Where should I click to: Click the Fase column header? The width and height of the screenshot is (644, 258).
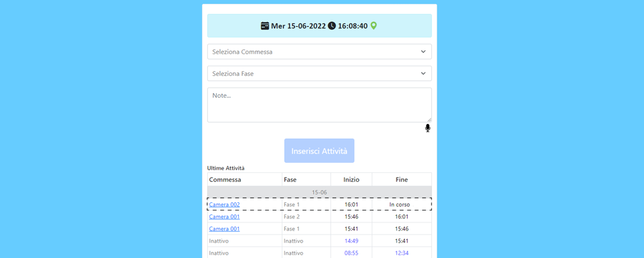pyautogui.click(x=307, y=180)
